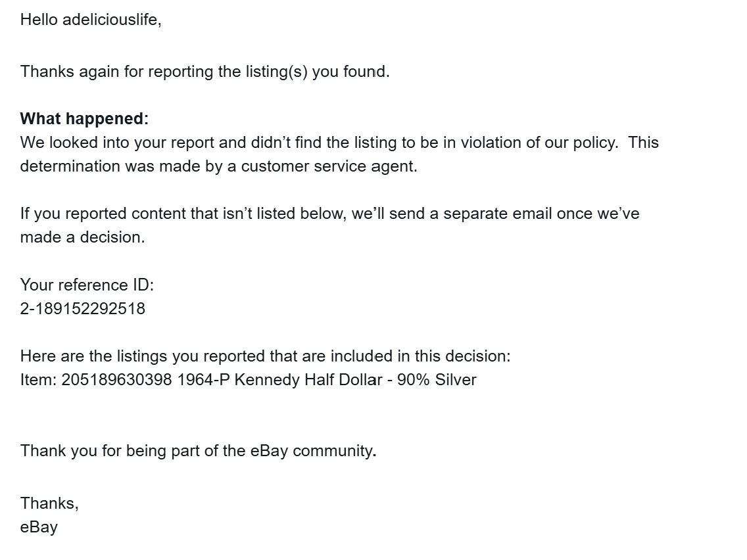This screenshot has height=560, width=747.
Task: Click the reference number 2-189152292518
Action: click(x=83, y=308)
